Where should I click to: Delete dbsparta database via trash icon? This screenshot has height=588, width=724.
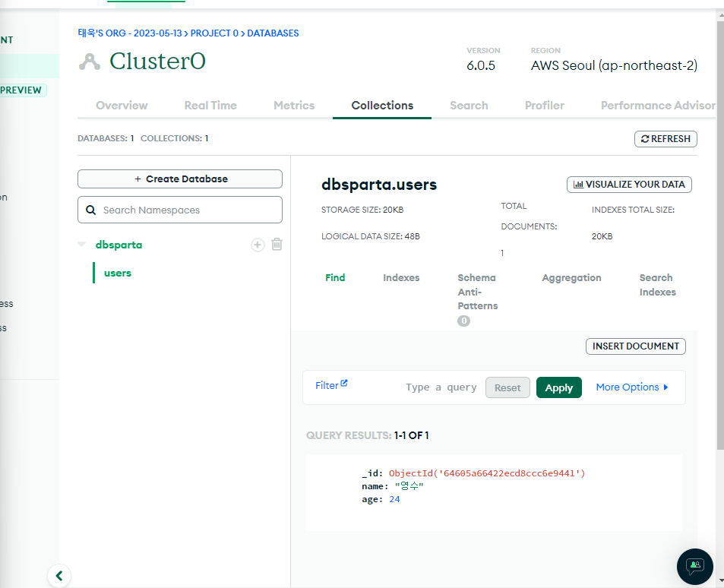click(x=277, y=245)
